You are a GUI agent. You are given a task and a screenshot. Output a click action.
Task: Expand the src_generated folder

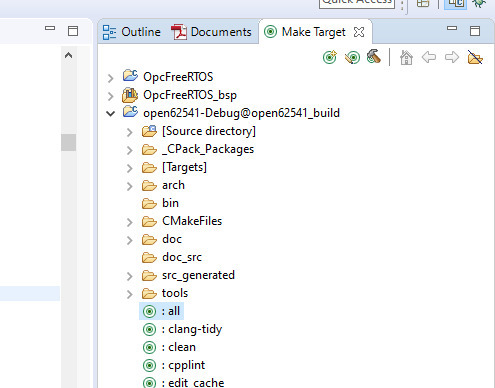(x=129, y=276)
